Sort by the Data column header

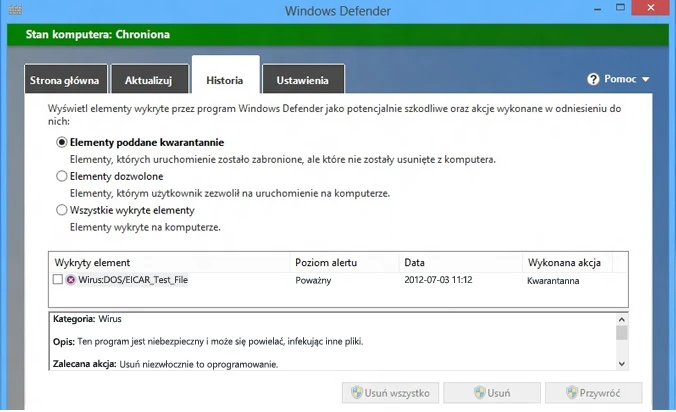tap(460, 262)
